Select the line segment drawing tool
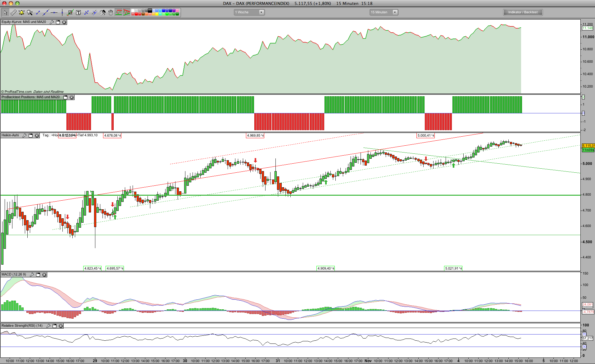Image resolution: width=595 pixels, height=364 pixels. point(38,12)
